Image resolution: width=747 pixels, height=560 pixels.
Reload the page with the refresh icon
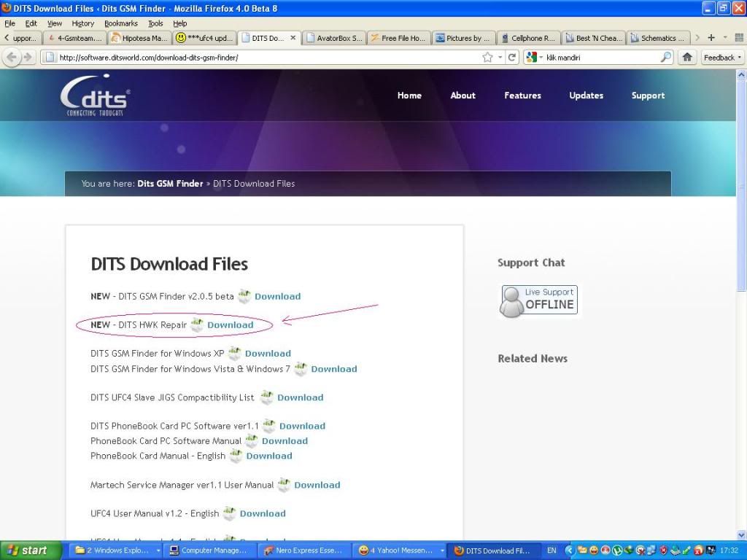click(x=512, y=58)
